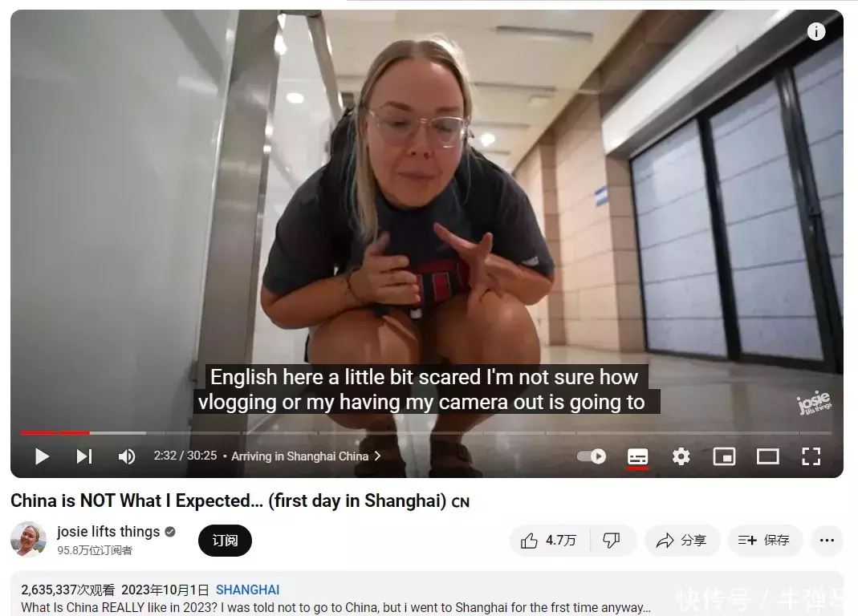Skip to the next video
Screen dimensions: 858x616
(84, 456)
